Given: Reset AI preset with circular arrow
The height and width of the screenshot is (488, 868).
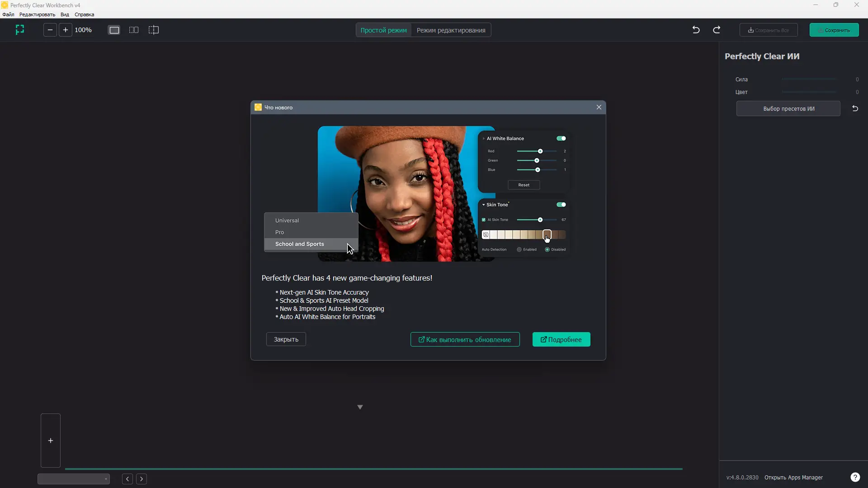Looking at the screenshot, I should [x=855, y=108].
